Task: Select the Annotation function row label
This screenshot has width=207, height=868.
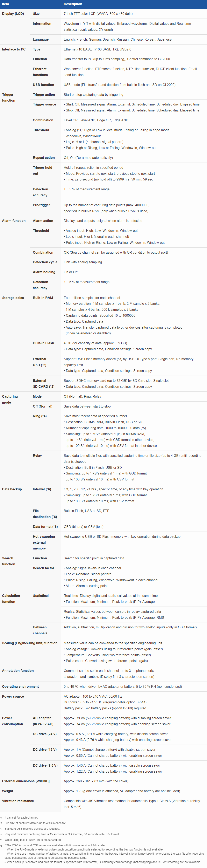Action: tap(18, 671)
